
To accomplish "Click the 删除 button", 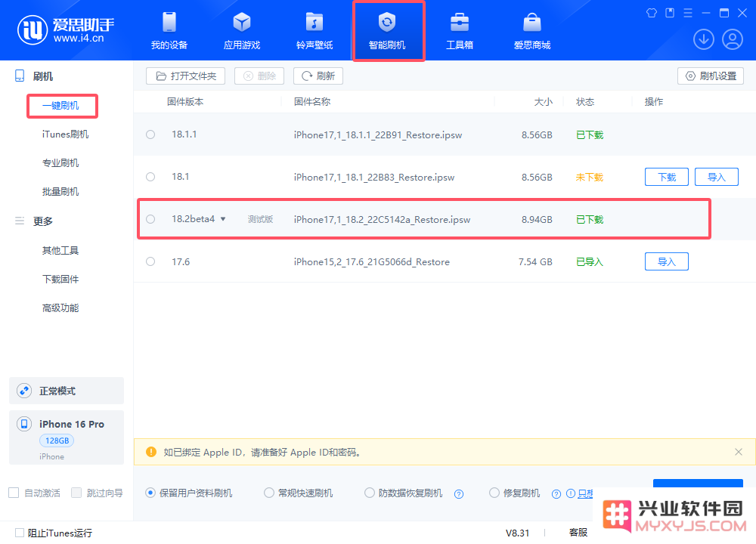I will [x=259, y=76].
